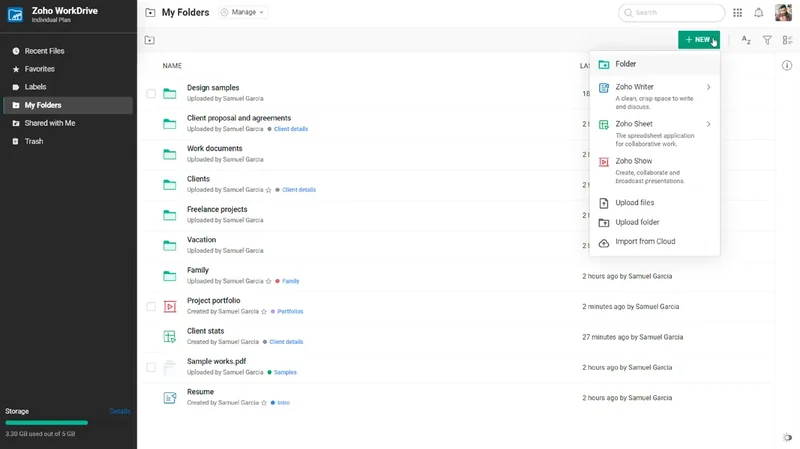
Task: Choose Folder from New menu
Action: tap(655, 64)
